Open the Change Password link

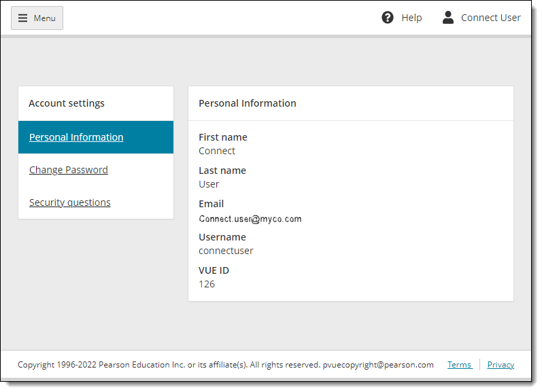(x=69, y=170)
